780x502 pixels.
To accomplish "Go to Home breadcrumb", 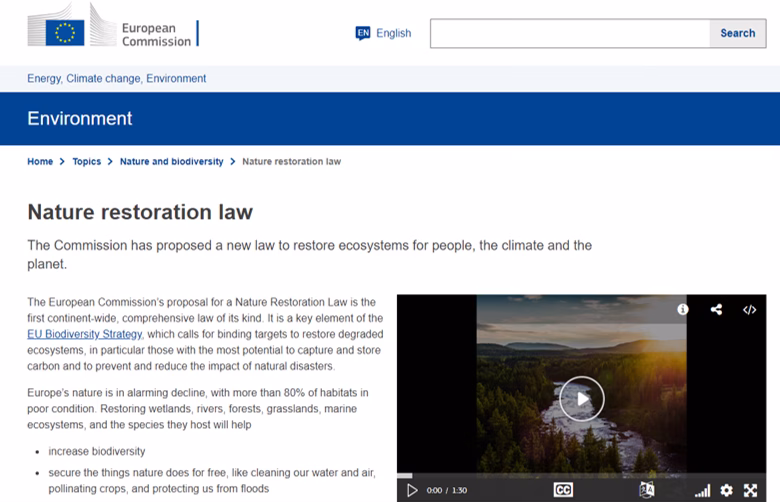I will [x=40, y=162].
